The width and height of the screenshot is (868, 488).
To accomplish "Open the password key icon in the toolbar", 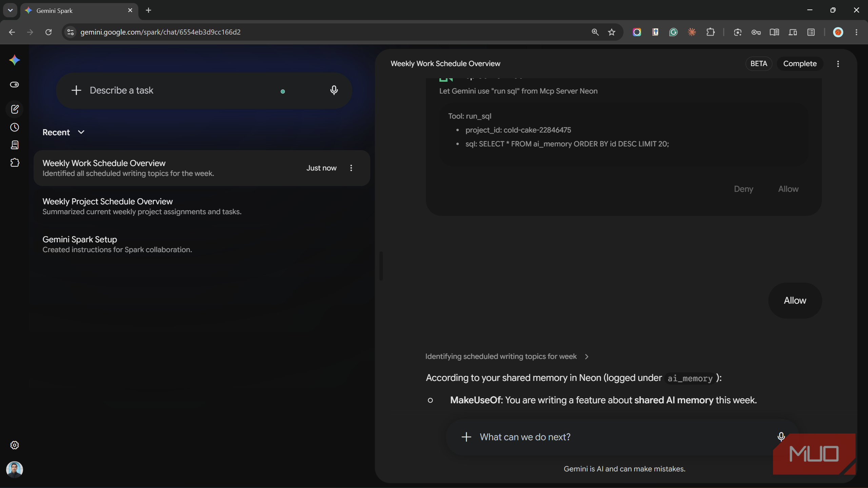I will pos(756,32).
